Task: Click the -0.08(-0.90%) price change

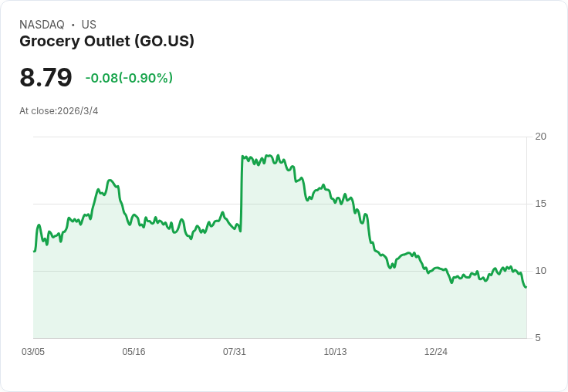Action: click(129, 78)
